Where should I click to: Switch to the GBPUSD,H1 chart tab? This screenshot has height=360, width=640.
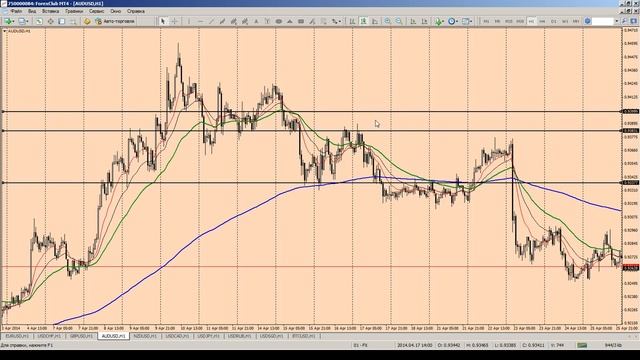(x=81, y=336)
